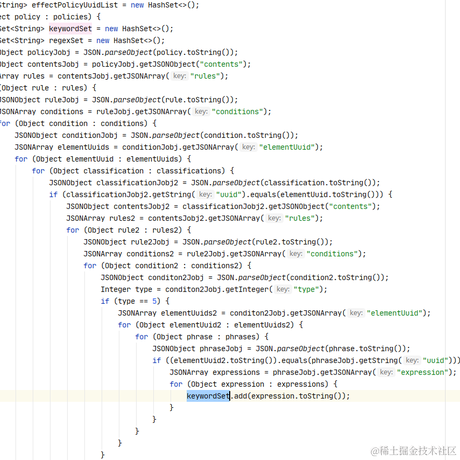
Task: Click 'rules2' in 'for (Object rule2 : rules2)'
Action: (x=165, y=230)
